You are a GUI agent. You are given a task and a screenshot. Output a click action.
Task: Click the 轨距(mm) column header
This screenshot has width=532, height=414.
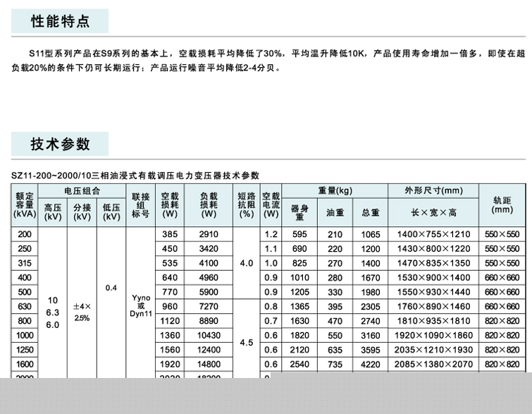pyautogui.click(x=502, y=205)
